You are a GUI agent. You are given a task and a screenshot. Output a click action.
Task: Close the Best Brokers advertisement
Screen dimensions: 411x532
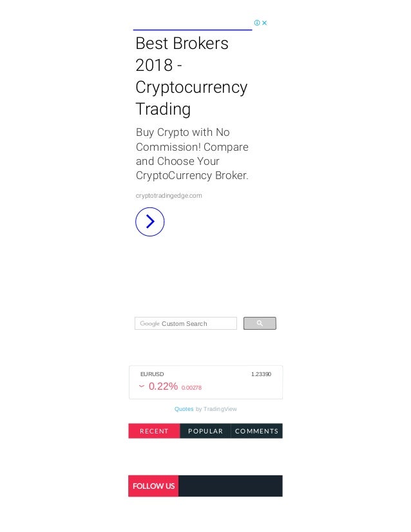264,23
